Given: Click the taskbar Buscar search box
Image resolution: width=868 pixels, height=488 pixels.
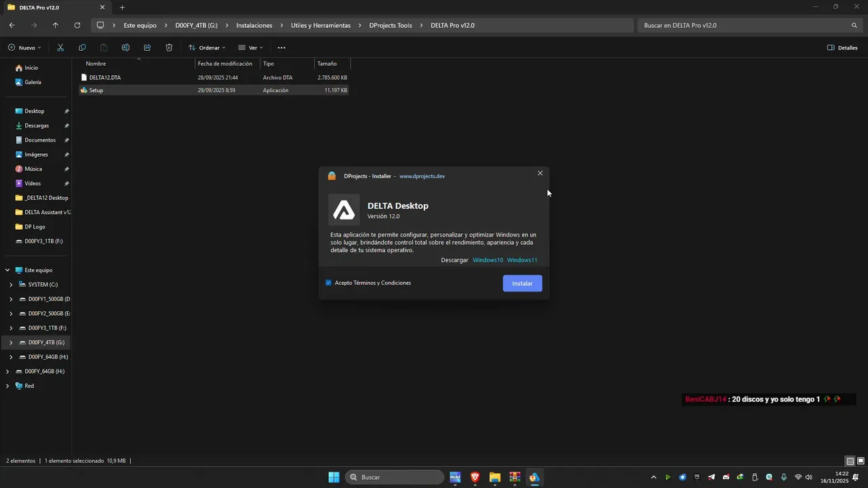Looking at the screenshot, I should [395, 477].
